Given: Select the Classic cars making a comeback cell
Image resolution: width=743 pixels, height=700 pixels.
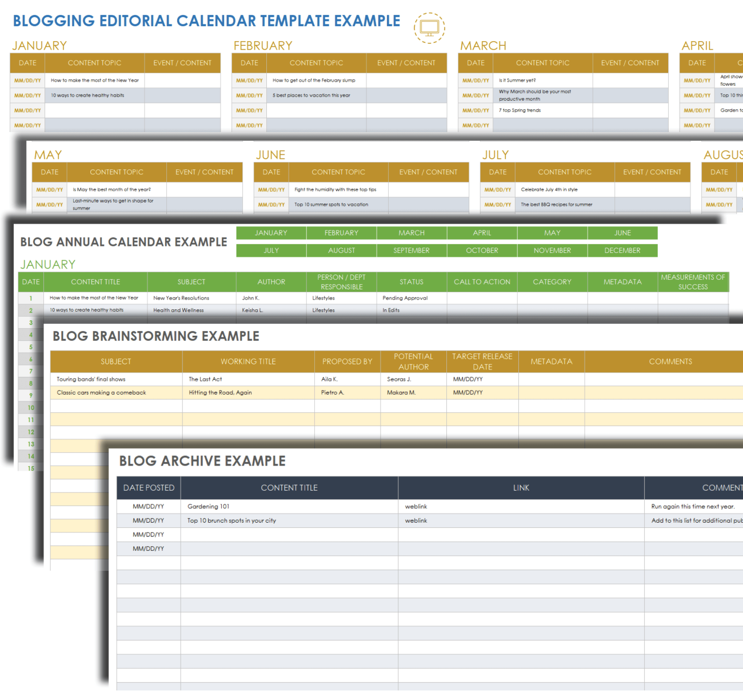Looking at the screenshot, I should pos(102,392).
